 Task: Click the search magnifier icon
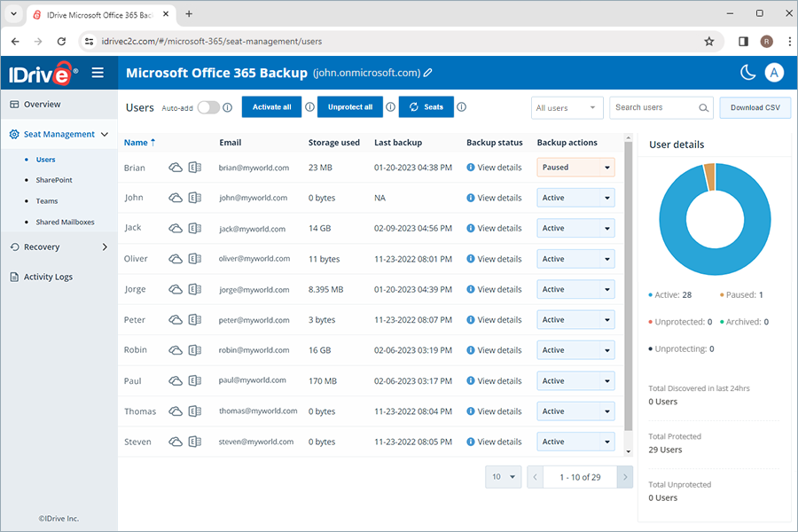tap(703, 108)
